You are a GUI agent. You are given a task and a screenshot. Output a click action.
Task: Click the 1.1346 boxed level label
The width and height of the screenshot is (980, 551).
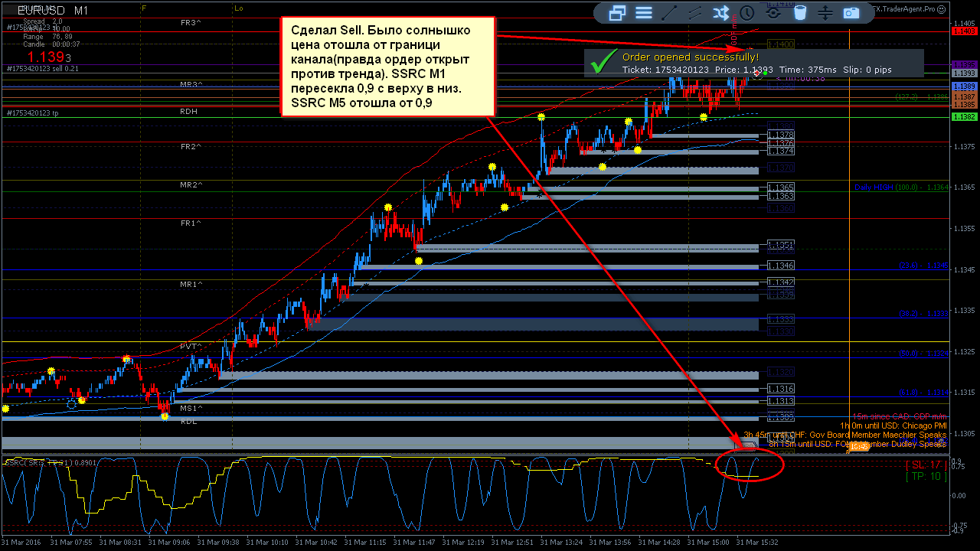(780, 266)
